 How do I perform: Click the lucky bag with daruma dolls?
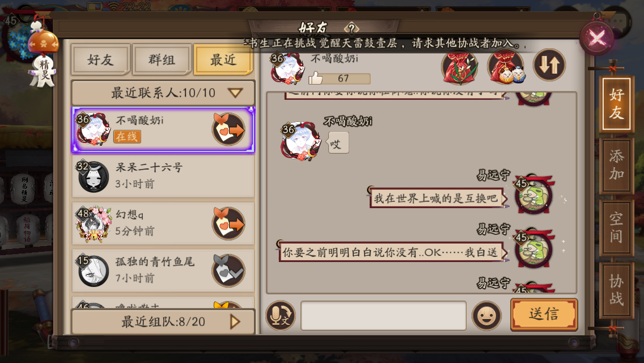point(506,67)
